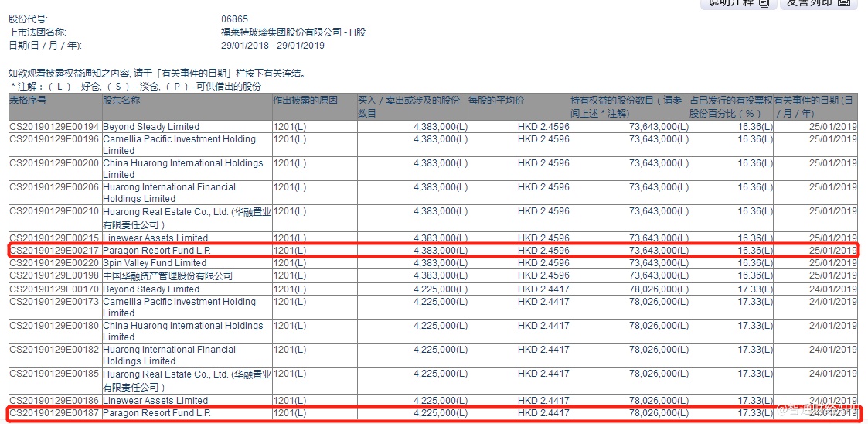Select 78,026,000(L) holding in row E00180
Image resolution: width=868 pixels, height=424 pixels.
[659, 326]
